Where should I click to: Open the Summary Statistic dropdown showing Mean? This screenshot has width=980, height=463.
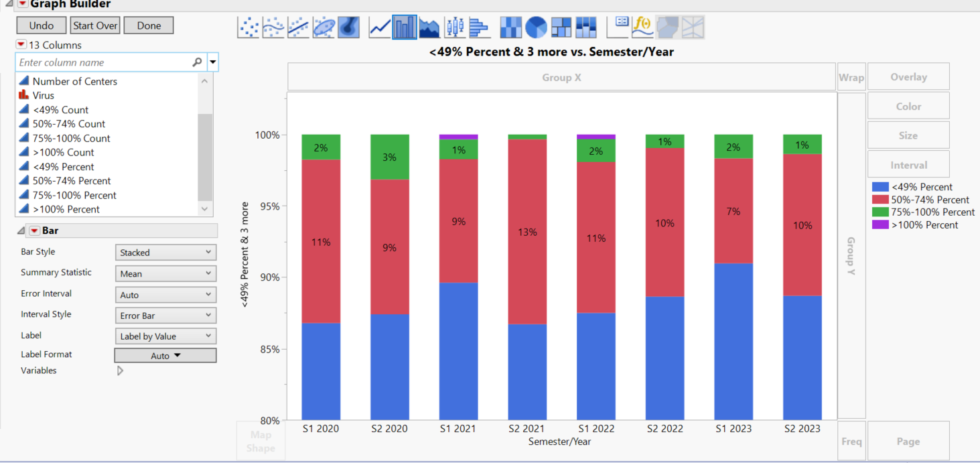tap(165, 273)
